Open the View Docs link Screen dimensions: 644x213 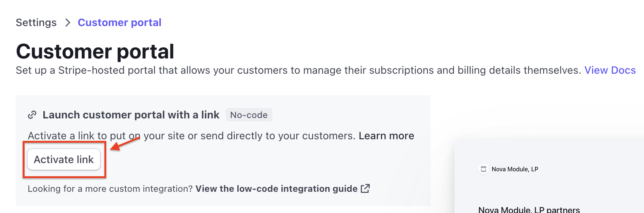click(610, 70)
